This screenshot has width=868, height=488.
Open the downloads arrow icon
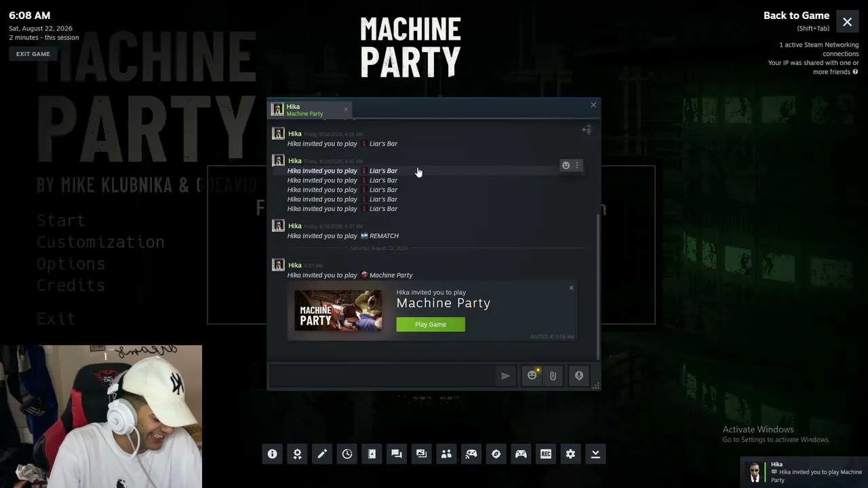[x=595, y=454]
